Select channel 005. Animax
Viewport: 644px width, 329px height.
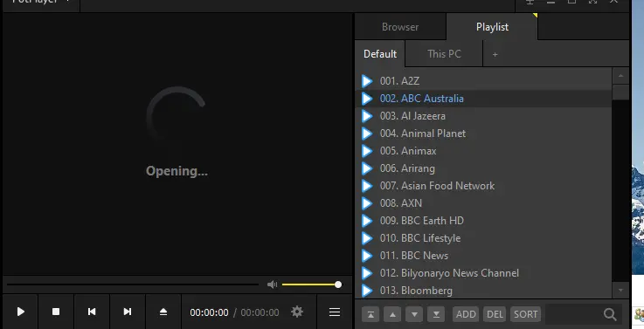[483, 151]
